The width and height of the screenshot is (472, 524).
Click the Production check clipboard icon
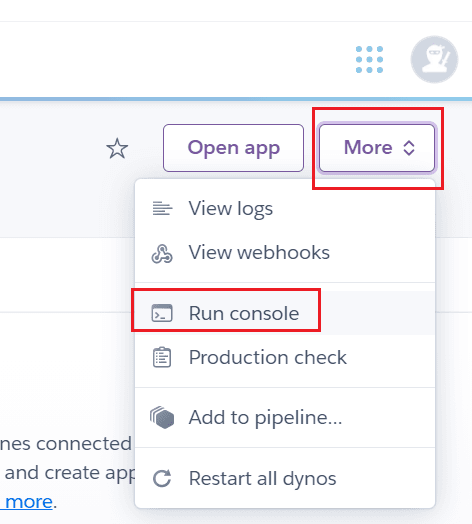[x=162, y=357]
